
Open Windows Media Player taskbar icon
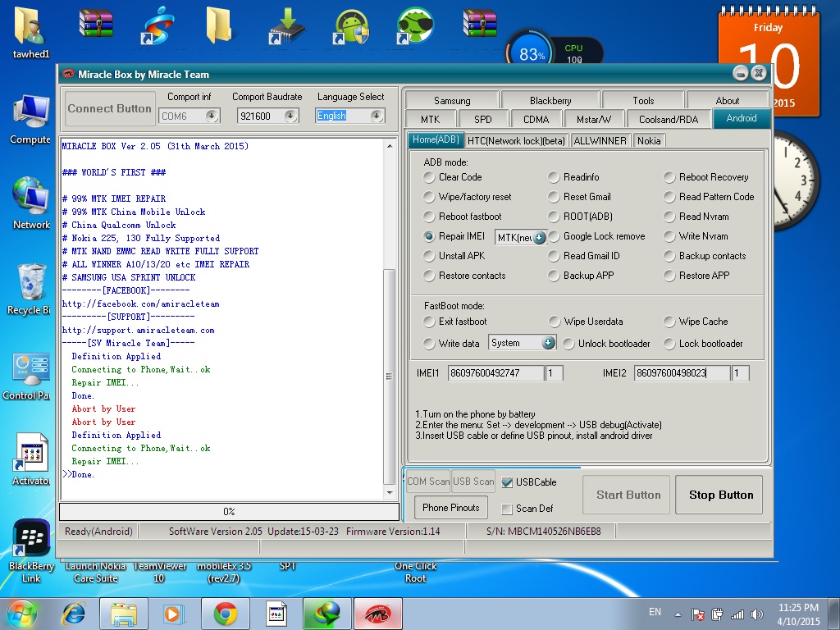(x=173, y=614)
